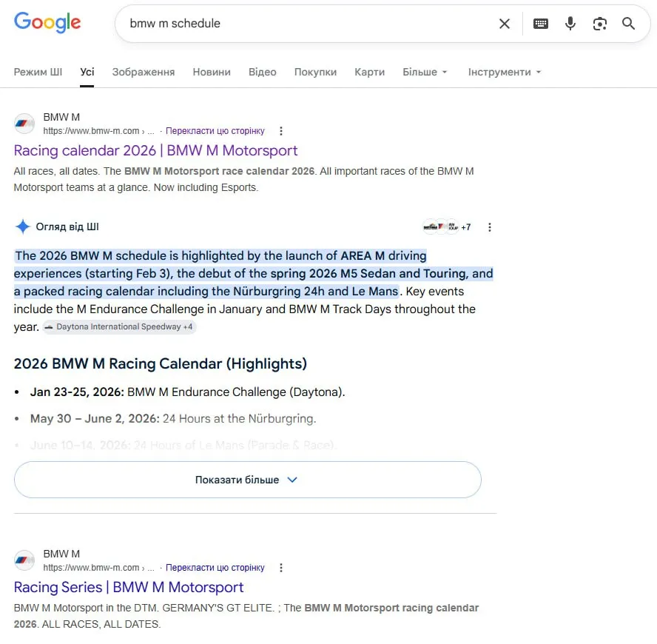The height and width of the screenshot is (644, 657).
Task: Expand the Інструменти dropdown
Action: point(505,72)
